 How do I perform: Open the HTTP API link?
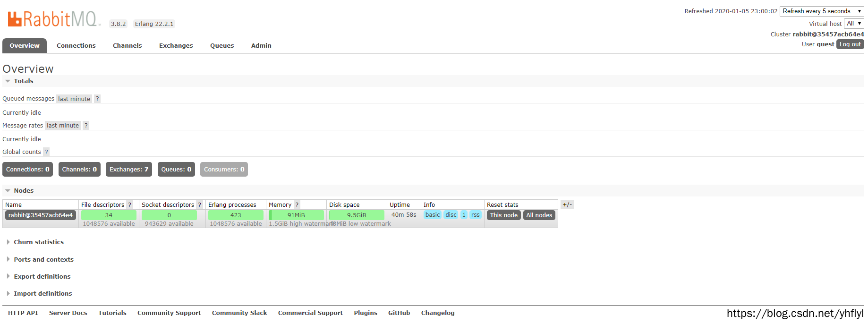(x=23, y=313)
